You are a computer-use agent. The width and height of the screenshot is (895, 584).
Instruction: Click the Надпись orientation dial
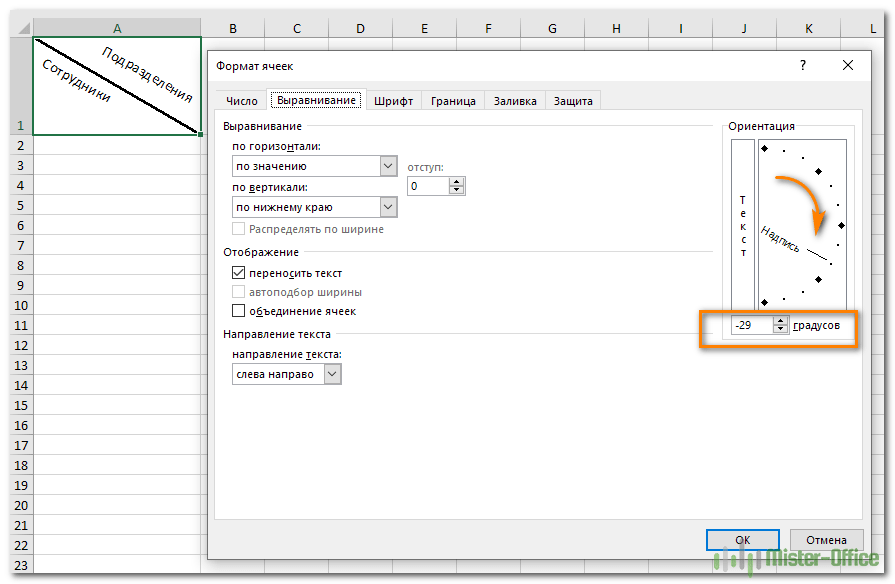[802, 225]
